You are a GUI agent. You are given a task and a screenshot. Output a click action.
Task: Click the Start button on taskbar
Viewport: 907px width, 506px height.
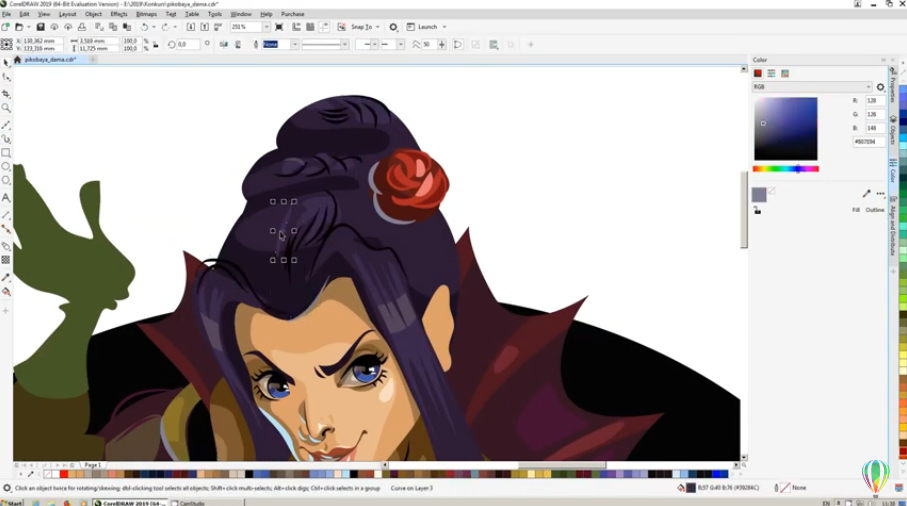[x=12, y=503]
